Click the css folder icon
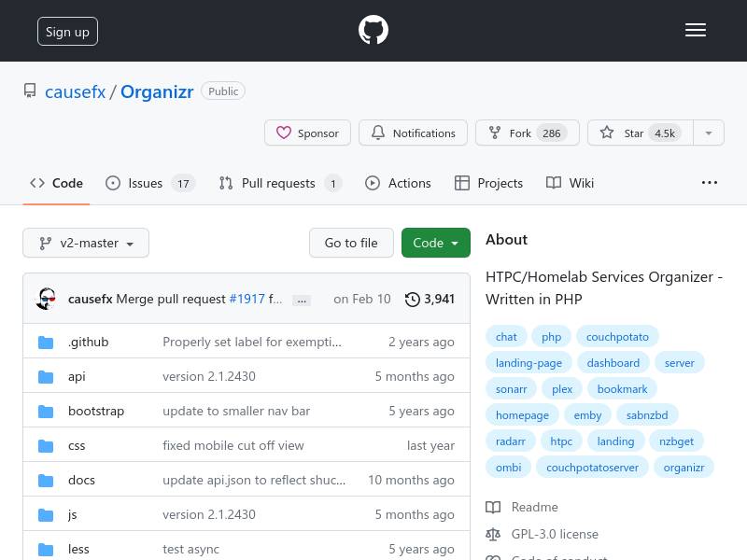Viewport: 747px width, 560px height. point(46,446)
